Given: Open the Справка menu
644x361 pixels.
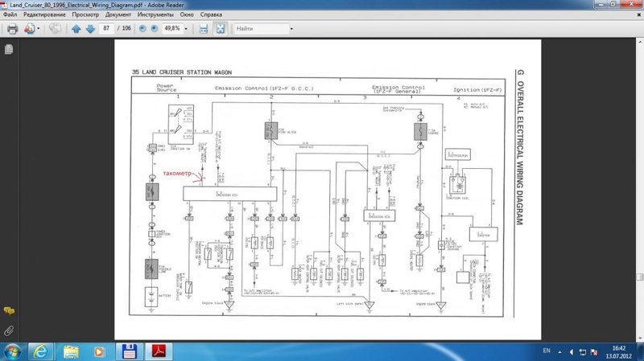Looking at the screenshot, I should click(211, 14).
